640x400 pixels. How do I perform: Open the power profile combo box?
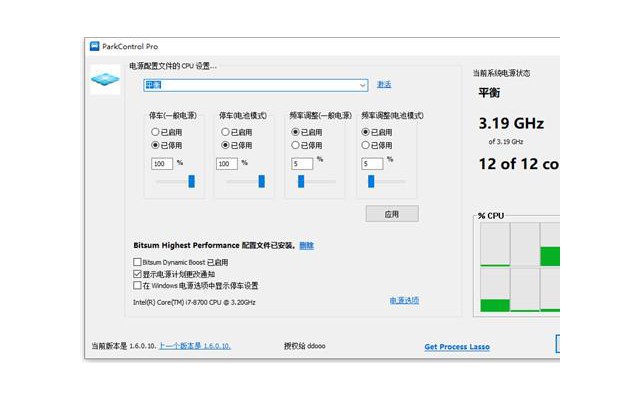256,85
